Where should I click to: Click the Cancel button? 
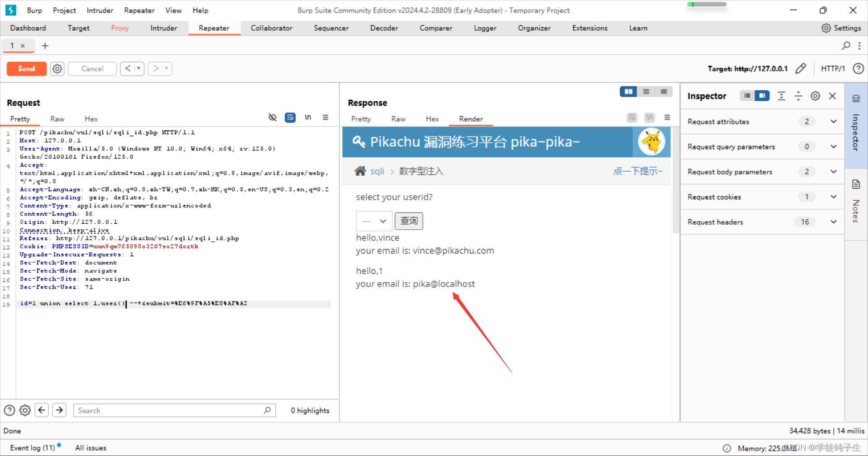92,69
